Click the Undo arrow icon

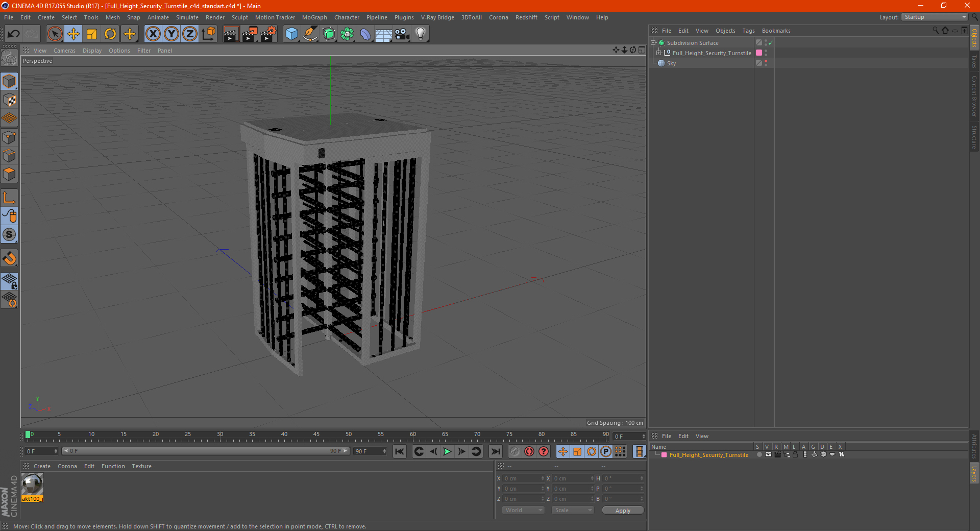pos(14,34)
